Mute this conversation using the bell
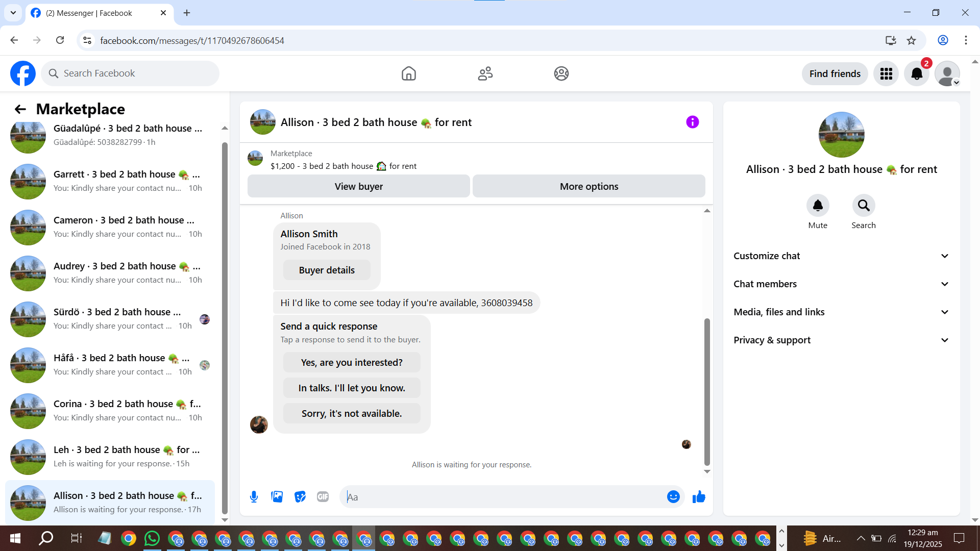 click(818, 206)
